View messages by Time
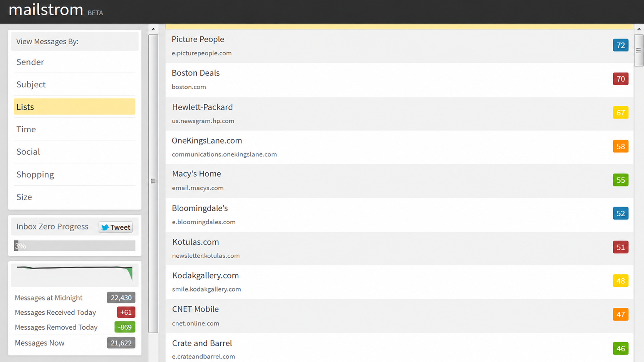 [75, 129]
